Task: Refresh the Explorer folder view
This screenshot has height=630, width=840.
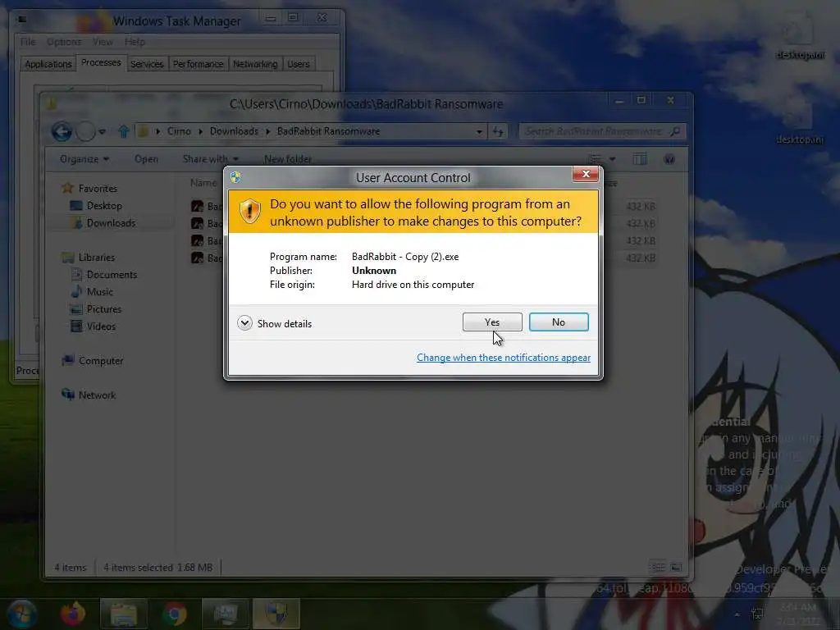Action: [x=498, y=132]
